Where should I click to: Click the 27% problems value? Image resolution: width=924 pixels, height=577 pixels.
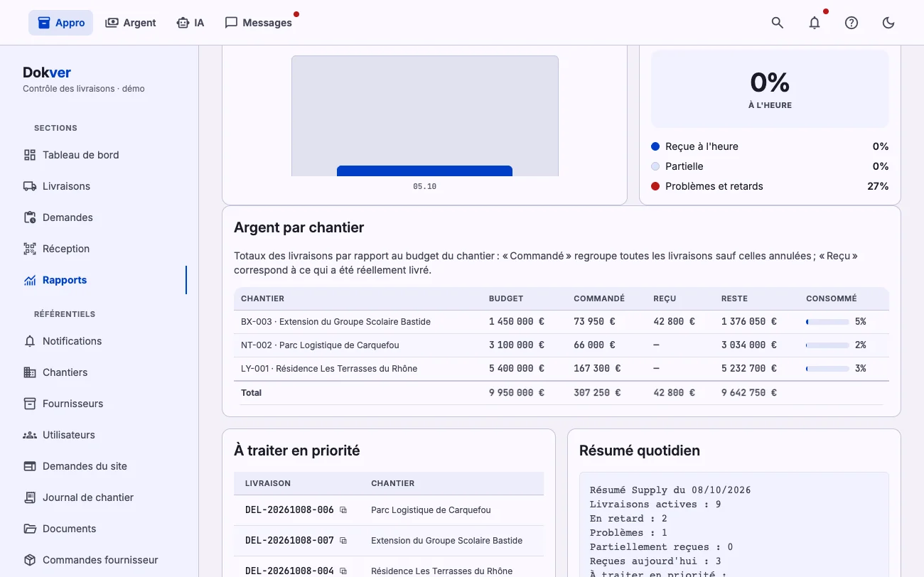click(879, 186)
